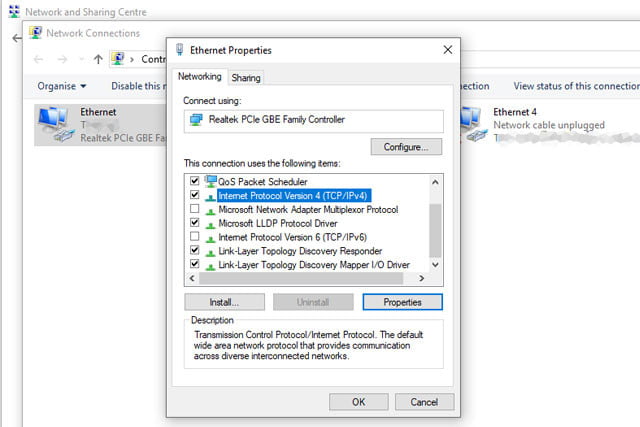This screenshot has height=427, width=640.
Task: Click the Properties button
Action: click(x=402, y=302)
